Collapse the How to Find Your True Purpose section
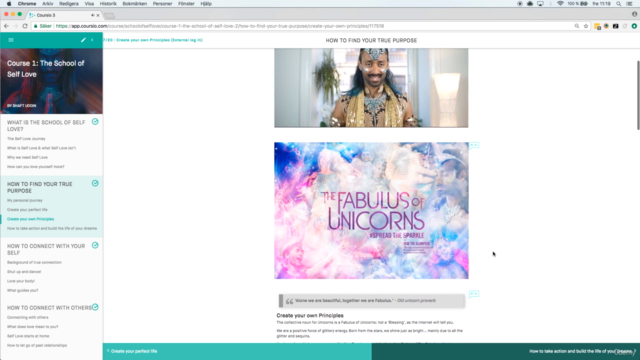This screenshot has height=360, width=640. point(40,187)
